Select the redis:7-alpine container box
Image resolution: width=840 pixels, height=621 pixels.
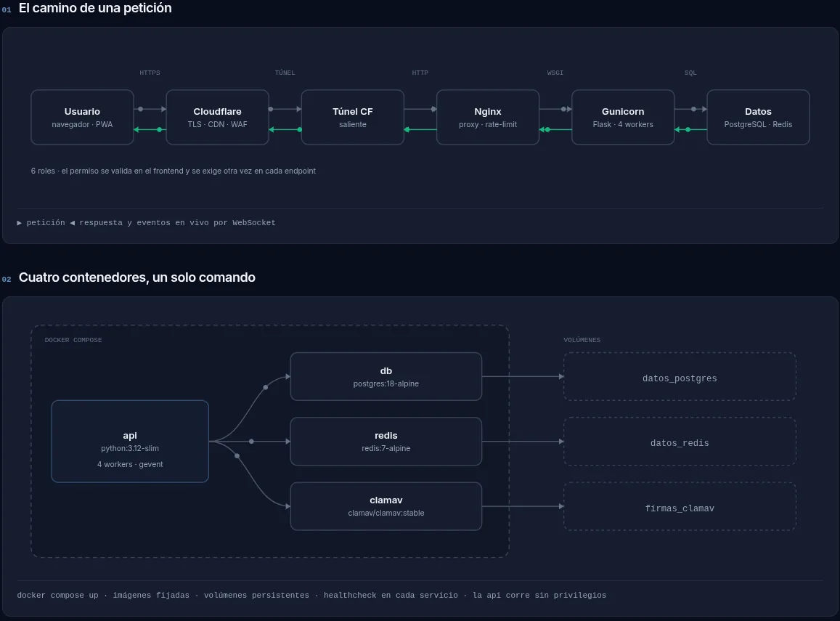(386, 442)
